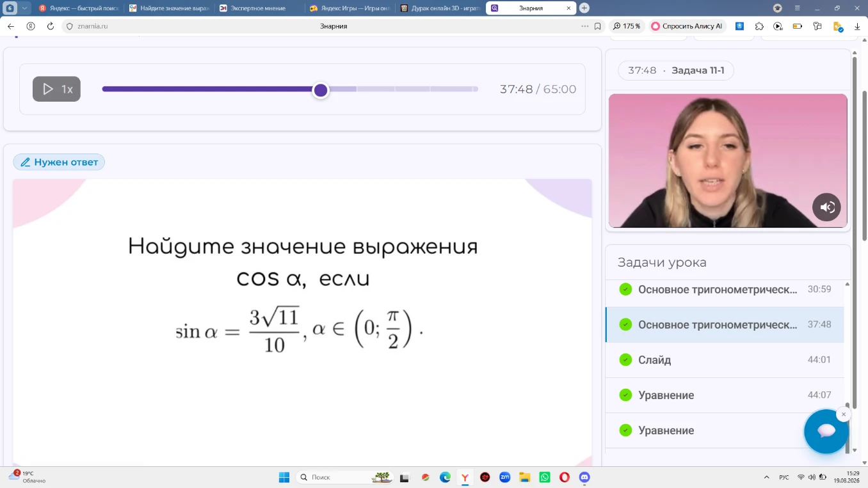
Task: Open Task View on the taskbar
Action: [x=405, y=477]
